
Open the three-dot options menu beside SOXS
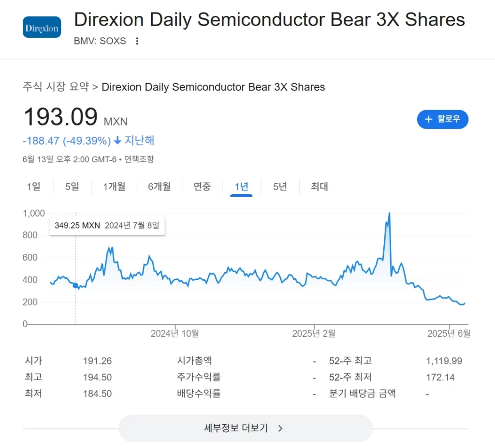tap(137, 41)
